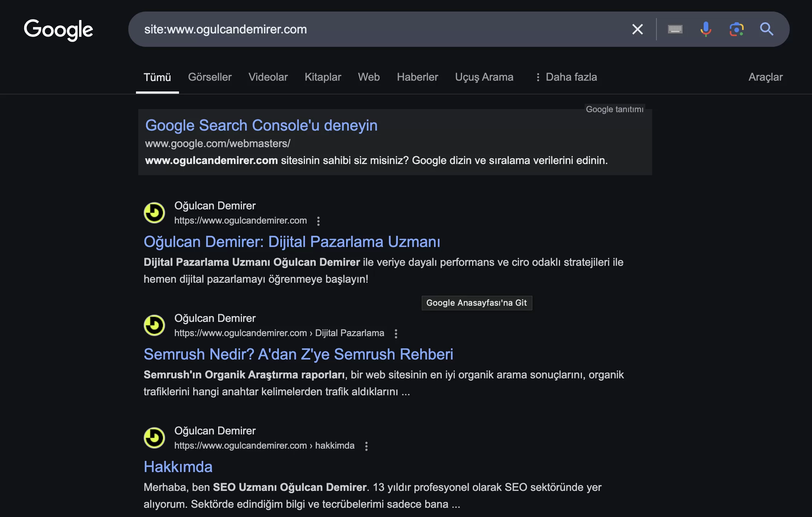Viewport: 812px width, 517px height.
Task: Open the Hakkımda result link
Action: (x=178, y=467)
